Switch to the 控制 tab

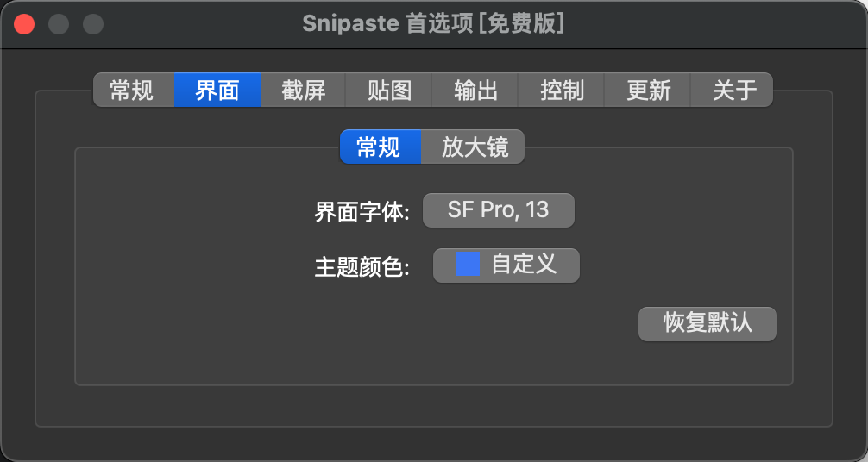[x=562, y=90]
